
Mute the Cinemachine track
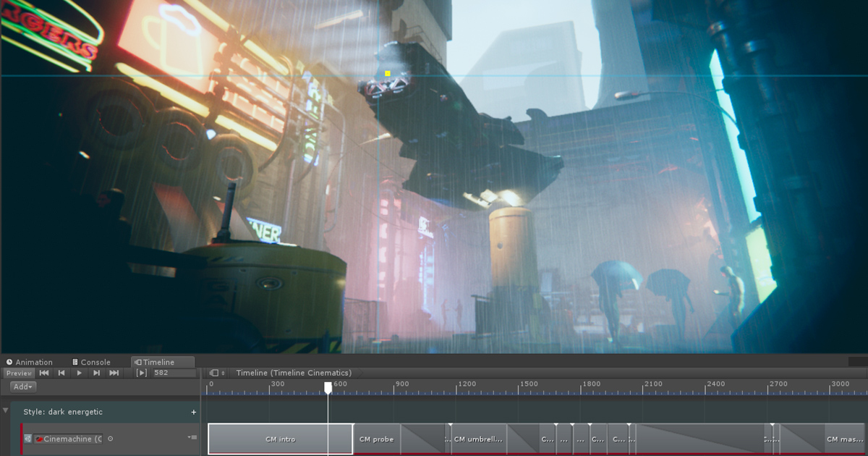click(x=27, y=439)
